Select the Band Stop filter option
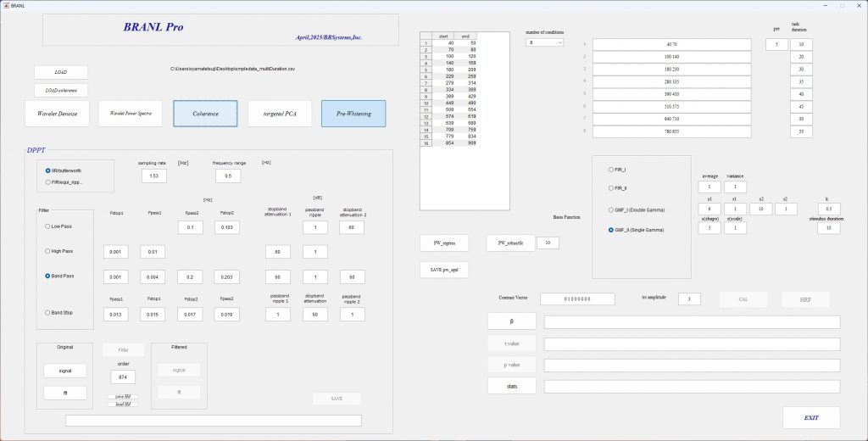Screen dimensions: 868x441 pyautogui.click(x=58, y=312)
